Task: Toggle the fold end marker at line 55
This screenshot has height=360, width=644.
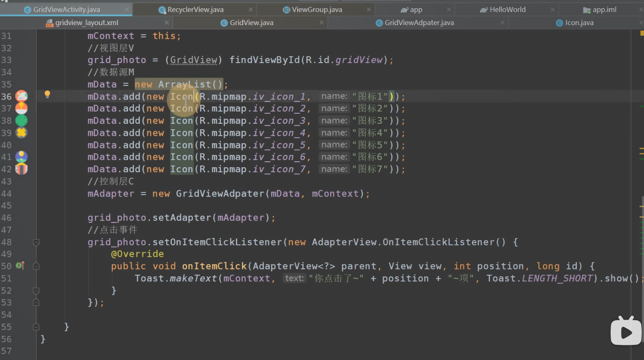Action: point(36,327)
